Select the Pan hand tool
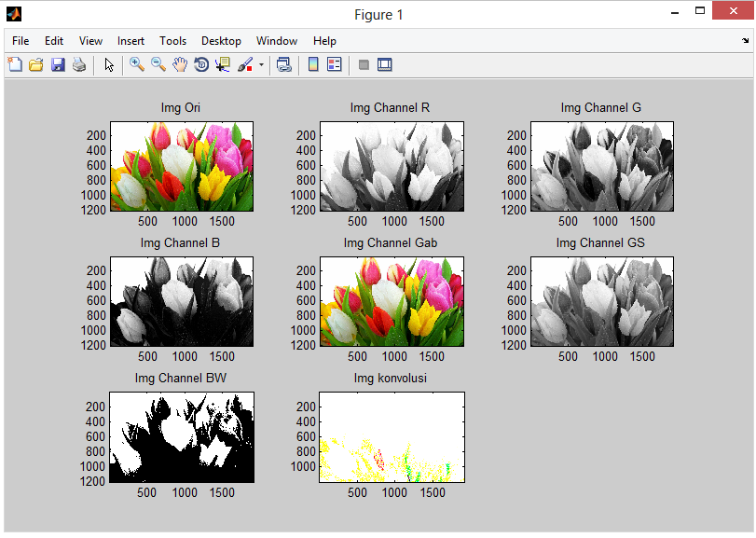The height and width of the screenshot is (538, 756). pos(180,64)
